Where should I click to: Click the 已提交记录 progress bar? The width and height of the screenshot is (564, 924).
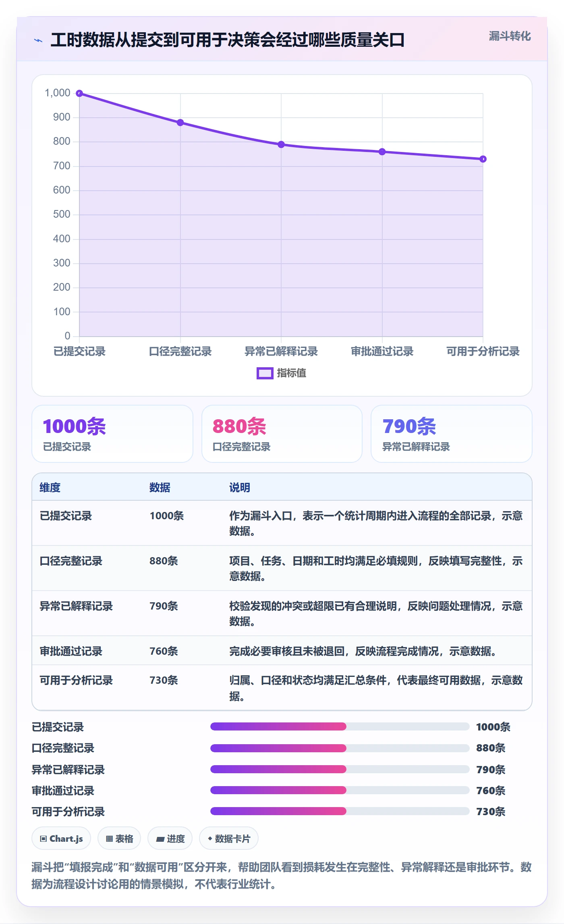tap(340, 726)
